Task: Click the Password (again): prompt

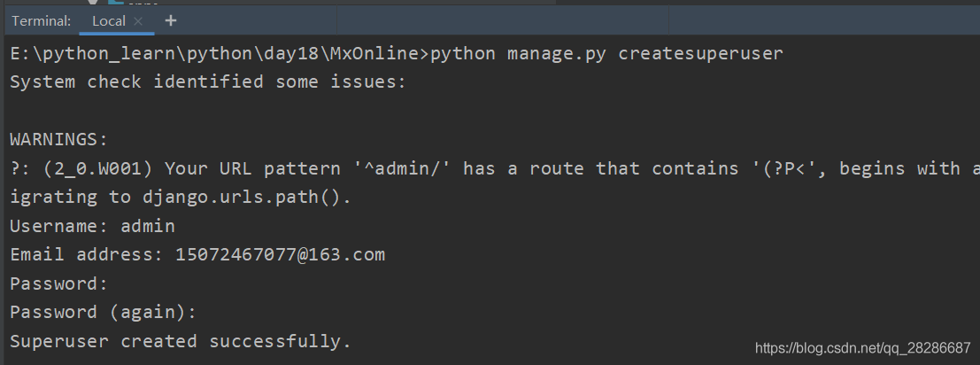Action: (x=103, y=312)
